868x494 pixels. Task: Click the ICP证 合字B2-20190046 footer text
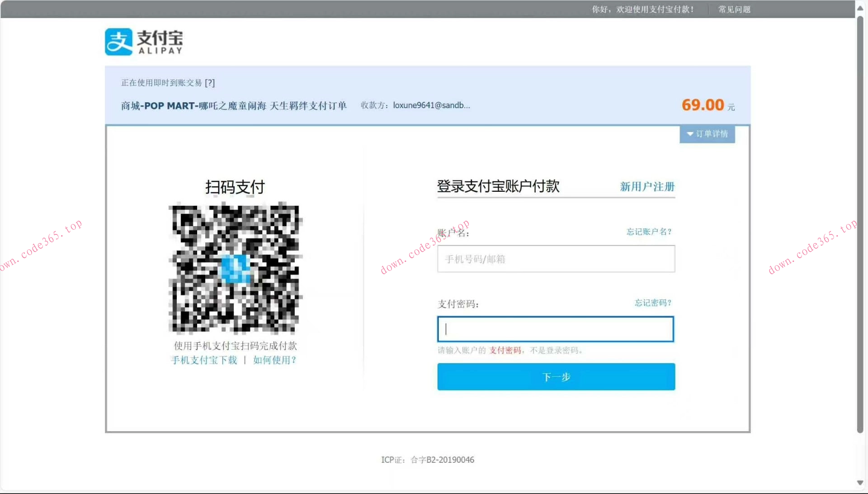coord(428,460)
